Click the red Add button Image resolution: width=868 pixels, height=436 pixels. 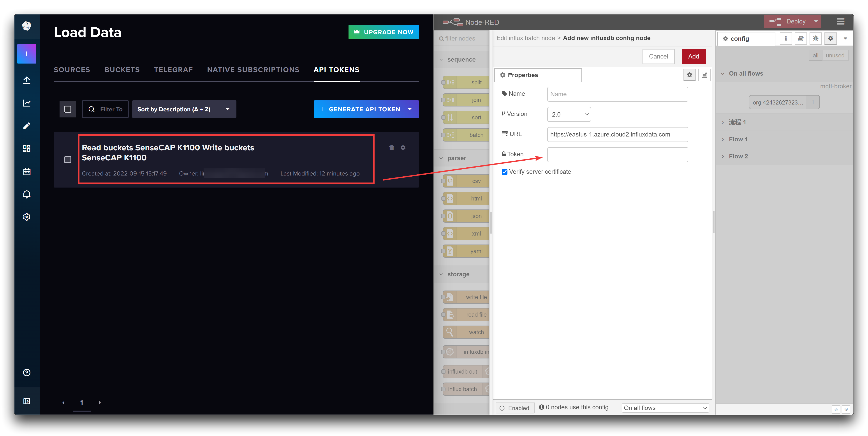693,57
